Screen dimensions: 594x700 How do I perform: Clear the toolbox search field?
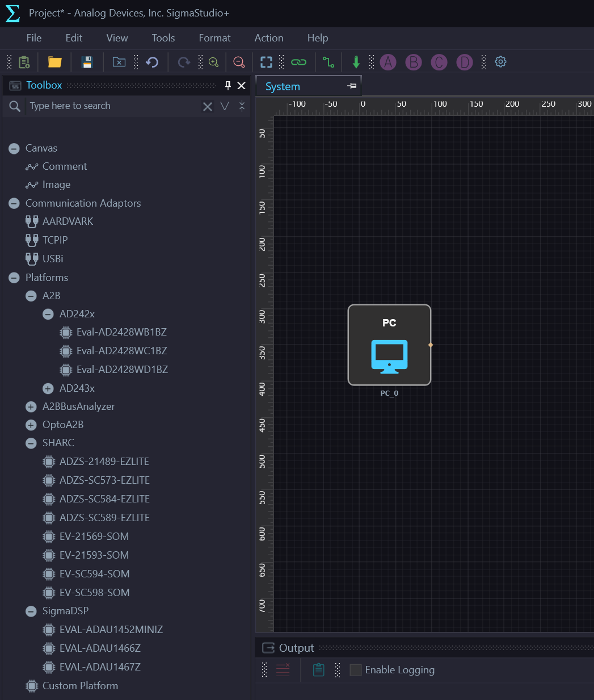pos(208,106)
